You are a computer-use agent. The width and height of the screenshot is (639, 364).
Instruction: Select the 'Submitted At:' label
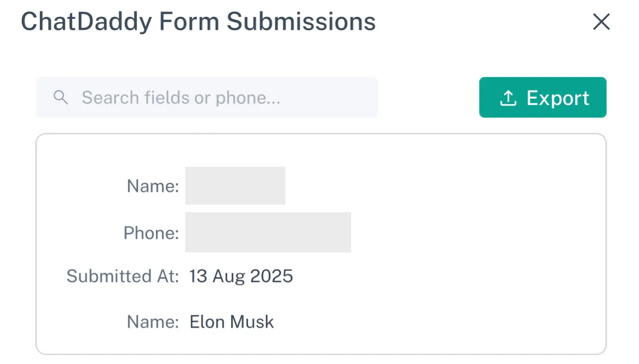(123, 276)
